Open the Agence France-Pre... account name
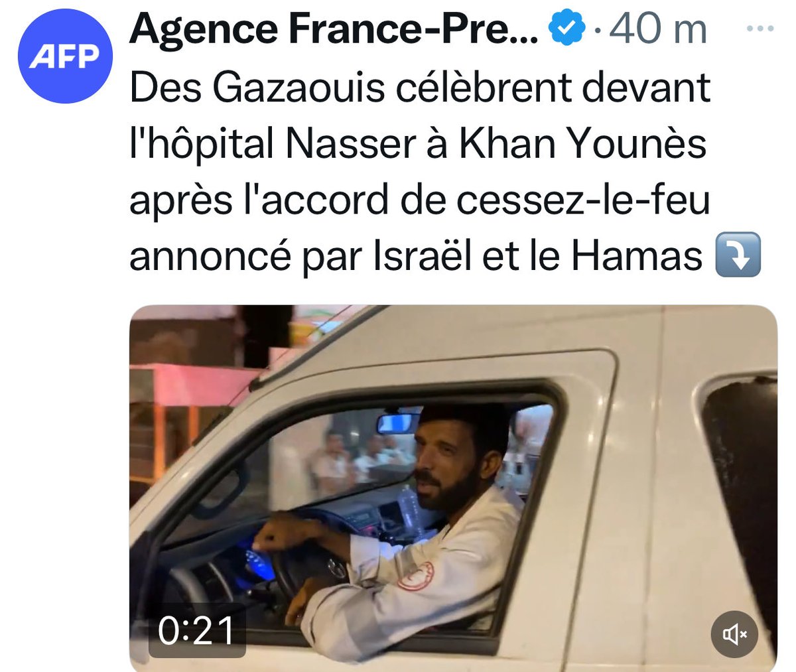This screenshot has height=672, width=796. click(x=334, y=29)
